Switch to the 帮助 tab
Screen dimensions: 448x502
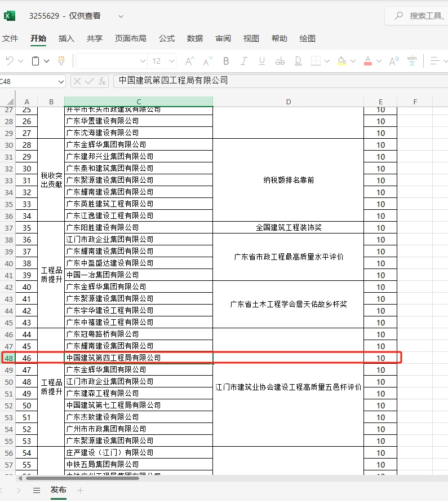[x=280, y=38]
